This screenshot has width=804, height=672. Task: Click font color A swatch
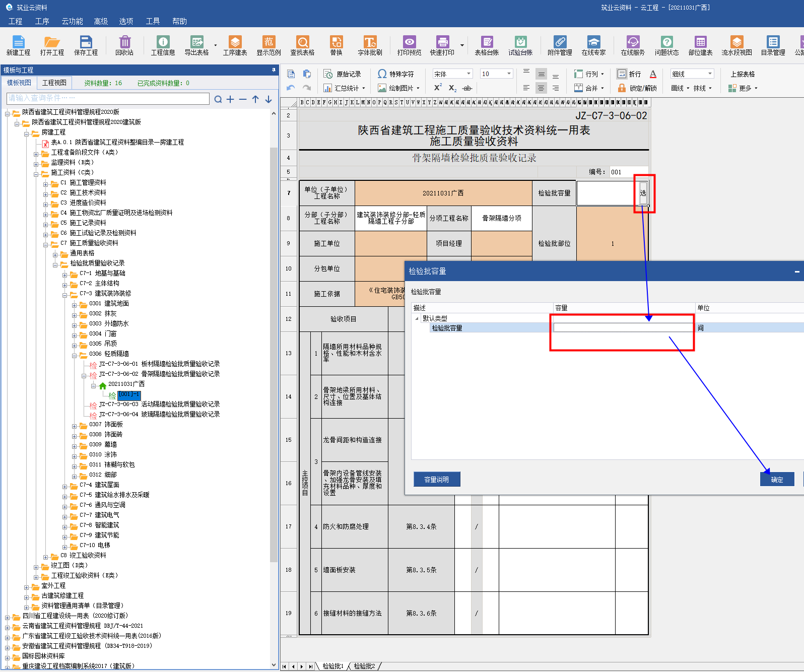point(653,74)
